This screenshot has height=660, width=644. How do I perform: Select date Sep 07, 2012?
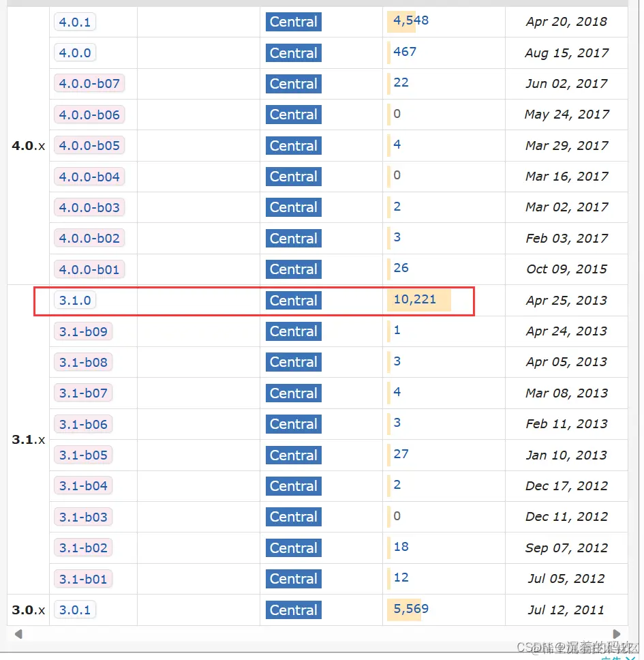(x=566, y=547)
